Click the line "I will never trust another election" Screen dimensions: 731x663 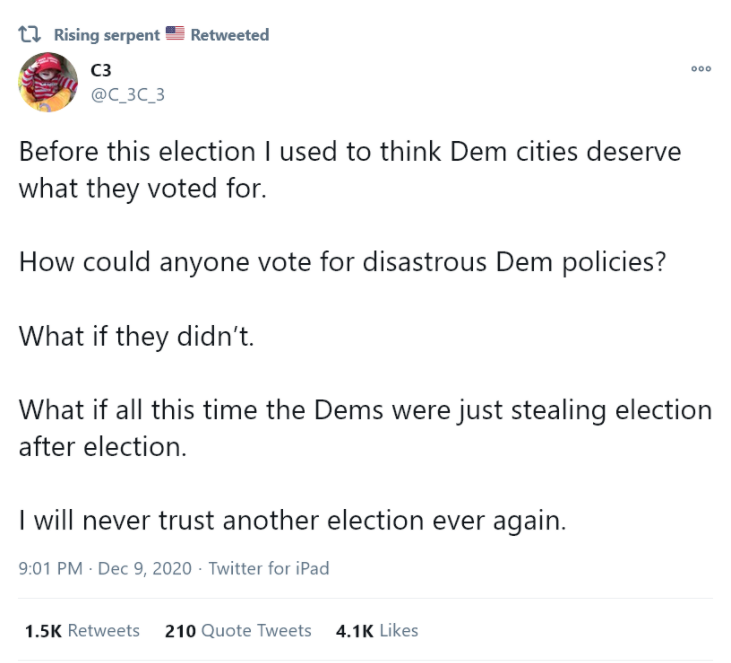coord(293,520)
